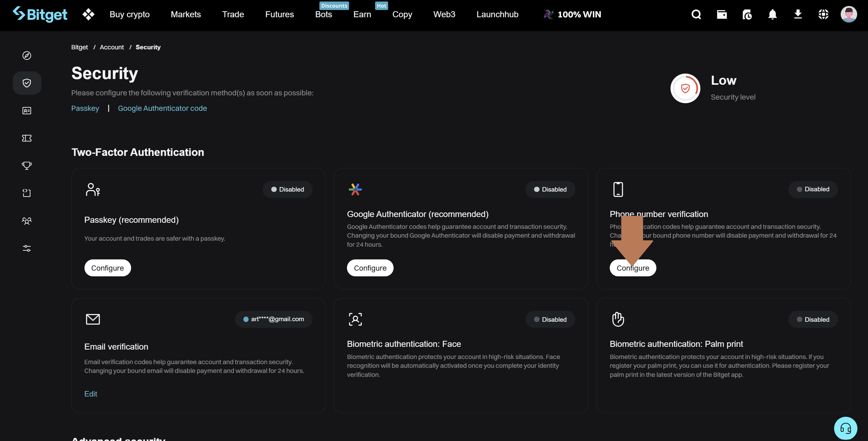The height and width of the screenshot is (441, 868).
Task: Click the download app icon
Action: point(797,15)
